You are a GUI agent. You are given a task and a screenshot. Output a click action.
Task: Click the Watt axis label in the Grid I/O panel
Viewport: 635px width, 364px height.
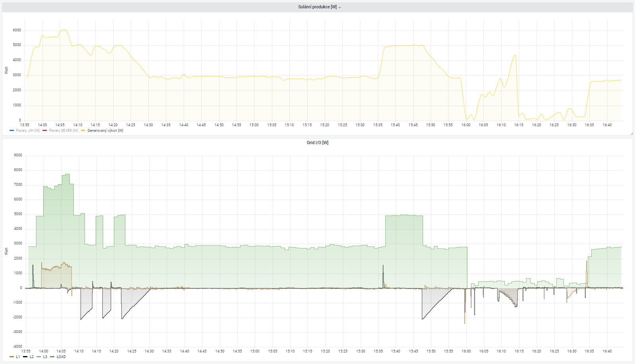pos(6,251)
